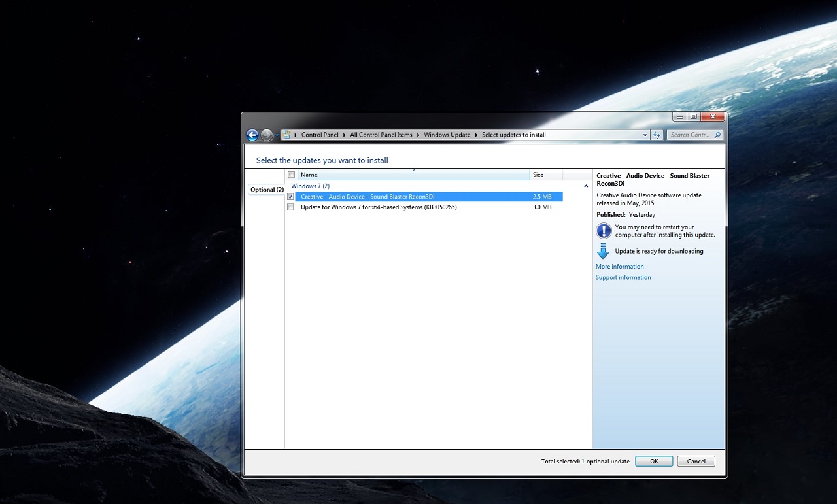Select 'Select updates to install' breadcrumb
837x504 pixels.
pyautogui.click(x=514, y=135)
